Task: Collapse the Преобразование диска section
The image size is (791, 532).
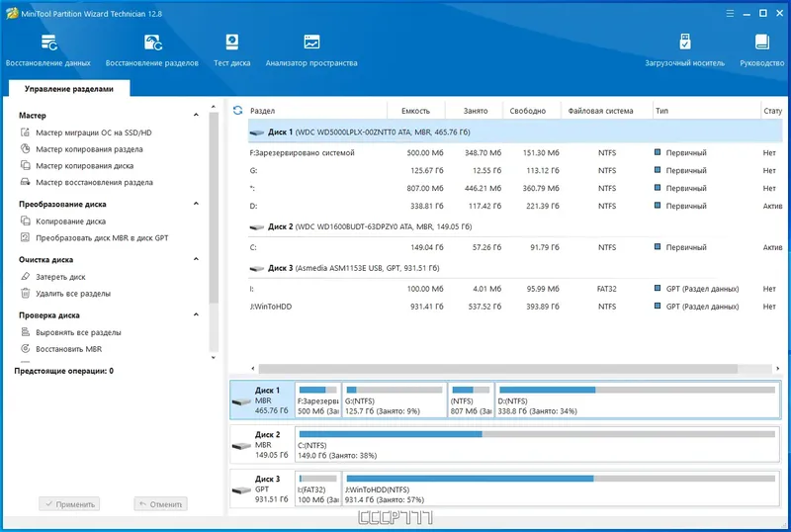Action: point(198,204)
